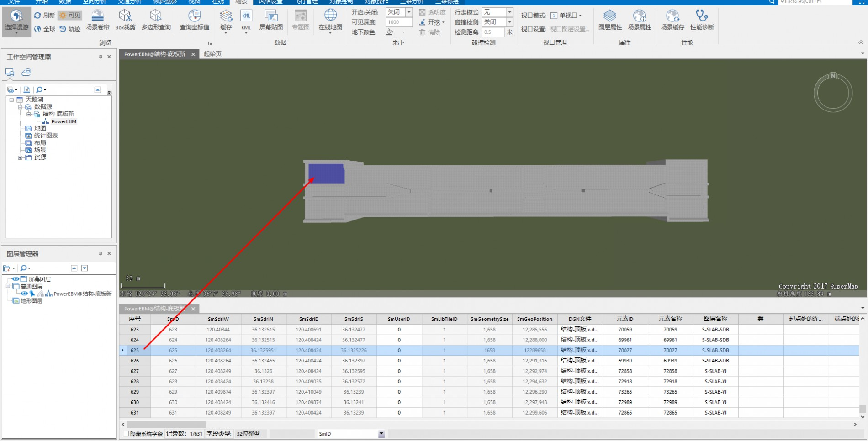The height and width of the screenshot is (441, 868).
Task: Open the workspace manager search dropdown
Action: click(x=41, y=90)
